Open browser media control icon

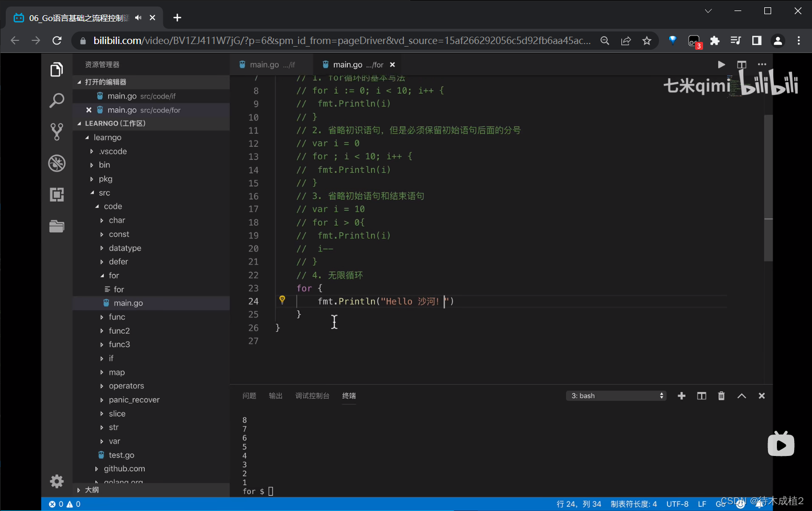point(736,40)
